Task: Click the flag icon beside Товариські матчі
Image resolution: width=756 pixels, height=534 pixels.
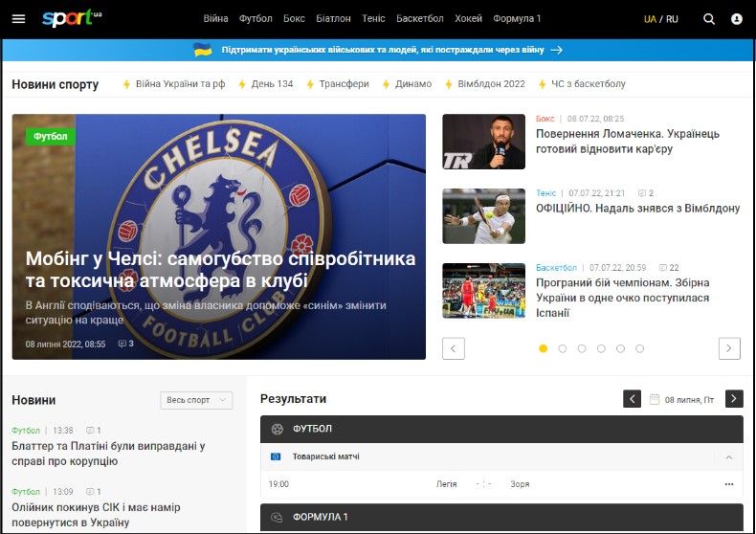Action: click(276, 456)
